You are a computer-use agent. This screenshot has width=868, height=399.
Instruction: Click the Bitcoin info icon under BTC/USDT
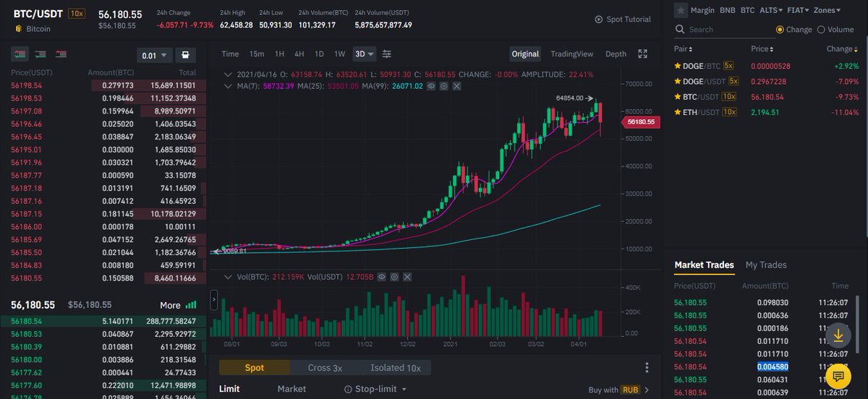[x=18, y=29]
